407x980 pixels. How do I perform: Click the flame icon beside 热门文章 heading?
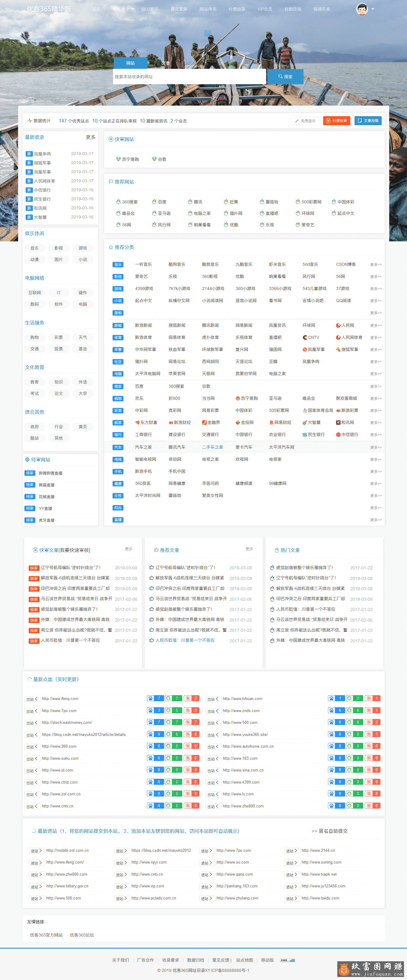[277, 550]
